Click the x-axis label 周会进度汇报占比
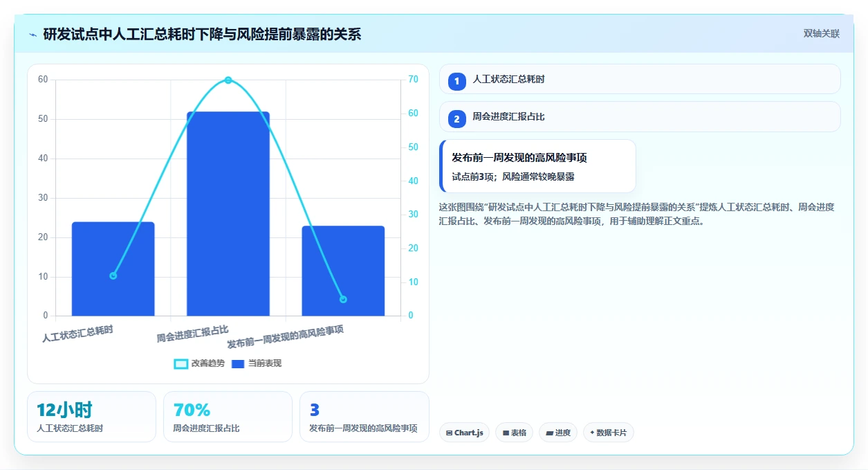Image resolution: width=868 pixels, height=470 pixels. coord(192,334)
